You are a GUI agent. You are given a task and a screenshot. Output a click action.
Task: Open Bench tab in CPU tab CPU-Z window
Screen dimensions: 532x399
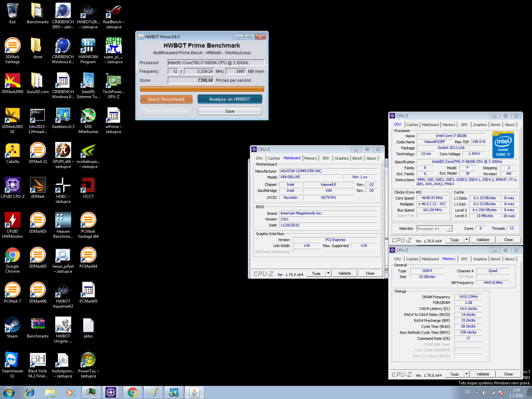click(496, 125)
